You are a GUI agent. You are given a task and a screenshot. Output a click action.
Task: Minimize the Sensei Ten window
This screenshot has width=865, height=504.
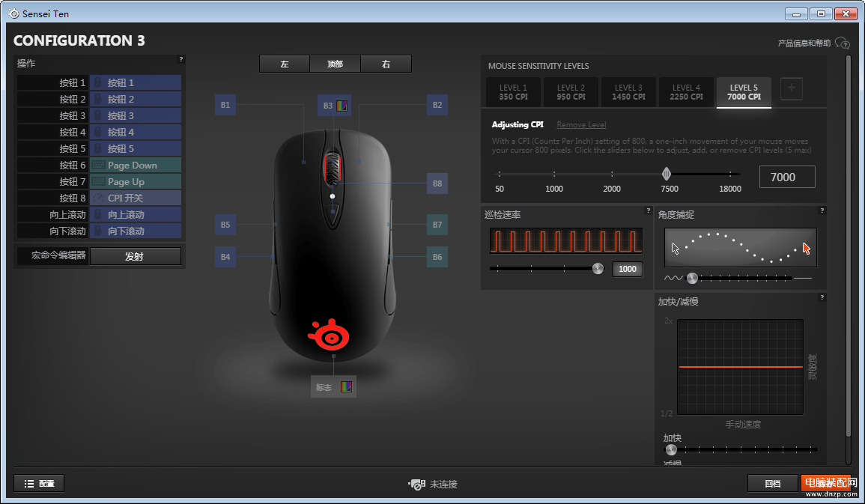pyautogui.click(x=796, y=13)
